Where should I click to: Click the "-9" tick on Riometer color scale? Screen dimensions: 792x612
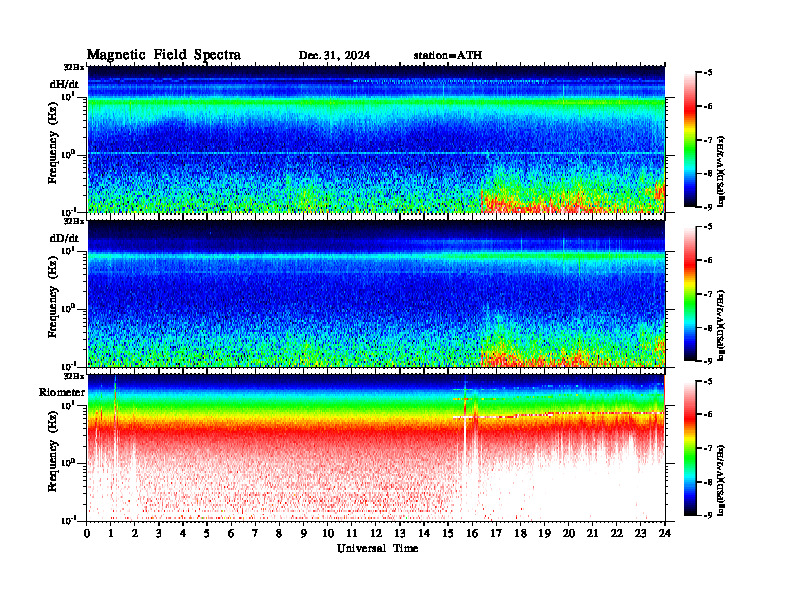[708, 516]
